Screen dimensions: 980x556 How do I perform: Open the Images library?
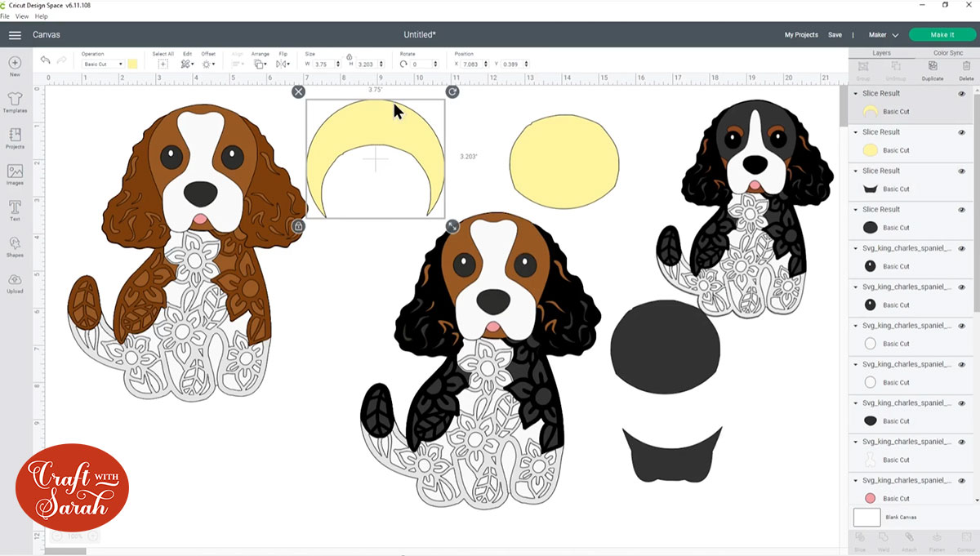[x=15, y=173]
